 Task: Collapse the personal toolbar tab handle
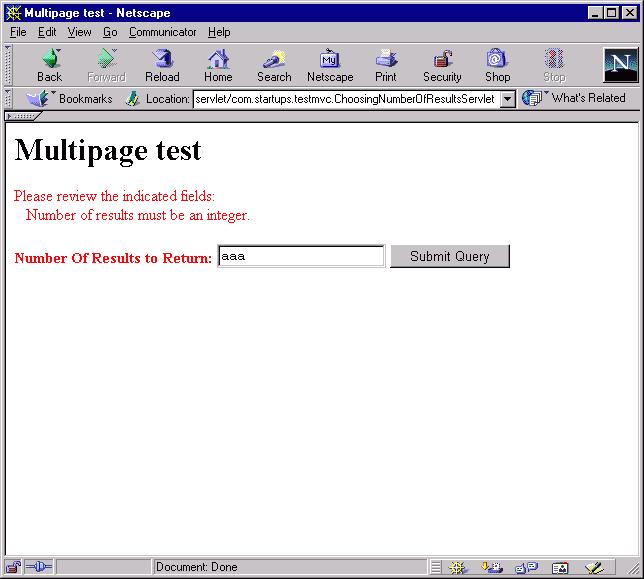(22, 116)
